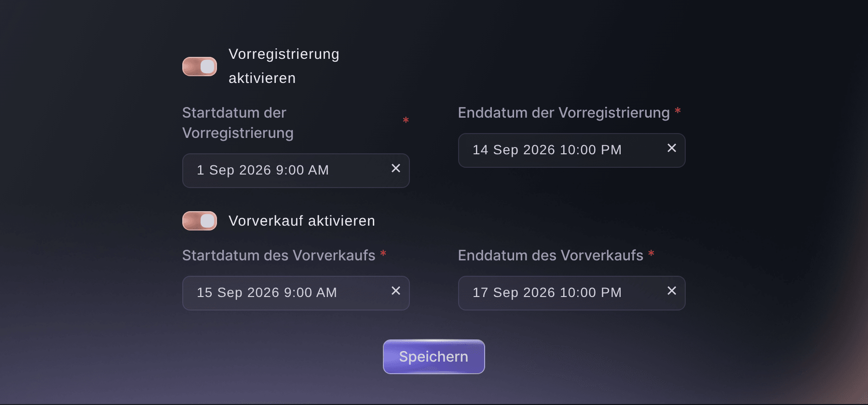Click required asterisk beside Enddatum der Vorregistrierung
The image size is (868, 405).
pyautogui.click(x=678, y=111)
